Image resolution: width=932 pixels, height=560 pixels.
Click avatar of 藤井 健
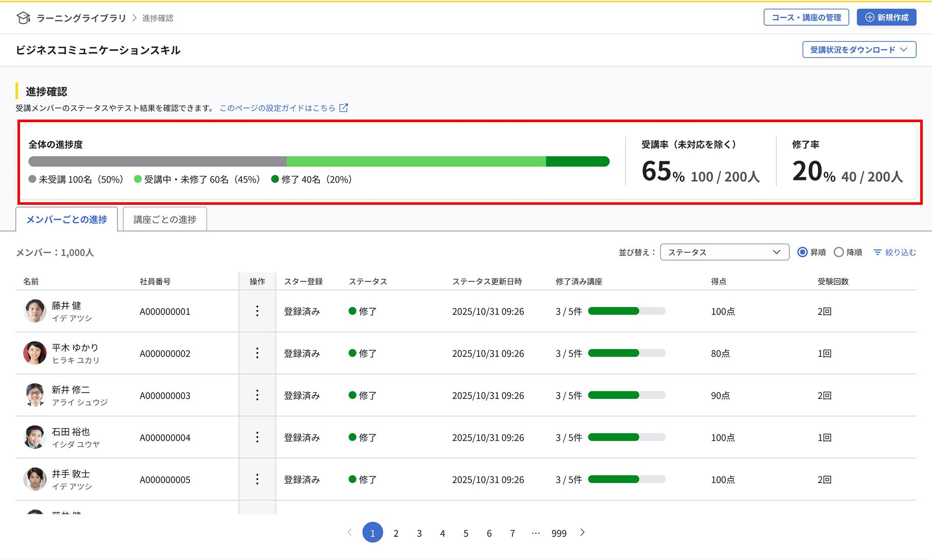(35, 311)
